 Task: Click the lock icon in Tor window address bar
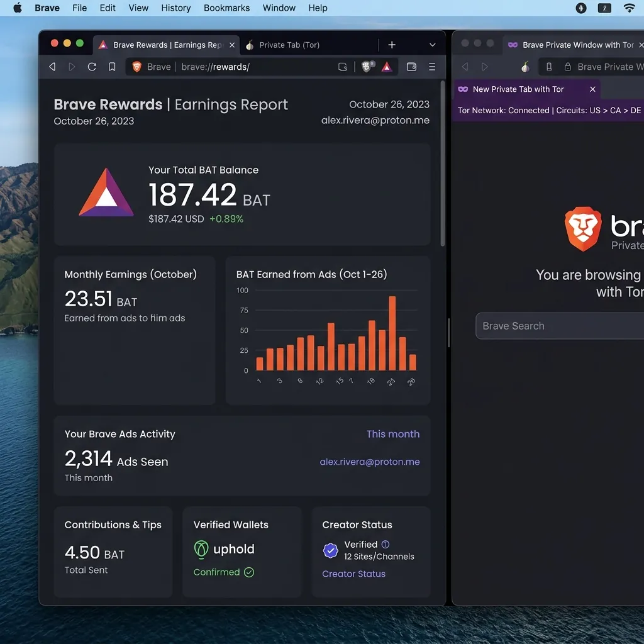pyautogui.click(x=568, y=67)
